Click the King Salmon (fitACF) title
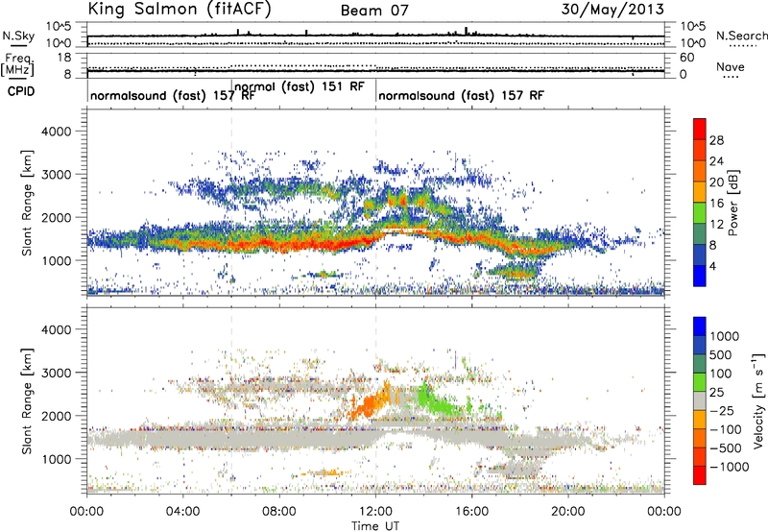This screenshot has width=768, height=532. click(180, 9)
